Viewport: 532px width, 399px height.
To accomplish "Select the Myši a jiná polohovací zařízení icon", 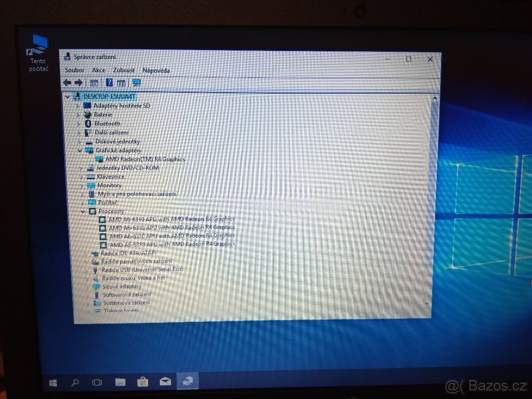I will [x=91, y=194].
